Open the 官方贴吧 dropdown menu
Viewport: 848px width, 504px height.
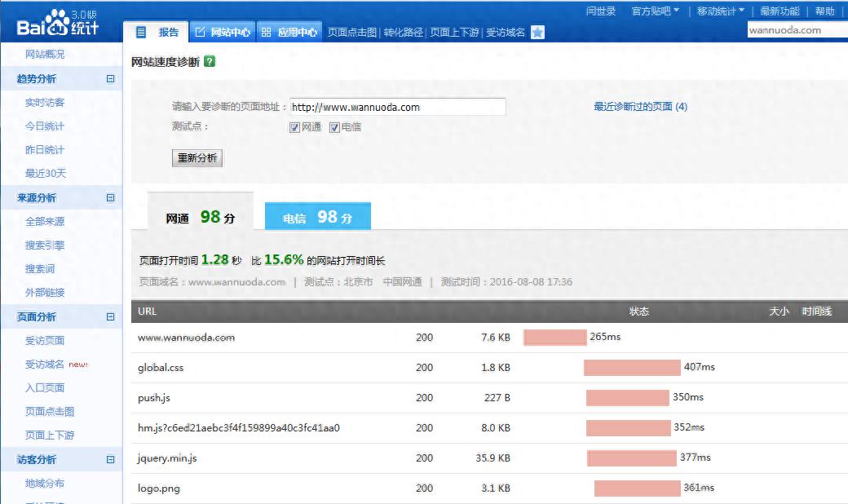pyautogui.click(x=655, y=11)
